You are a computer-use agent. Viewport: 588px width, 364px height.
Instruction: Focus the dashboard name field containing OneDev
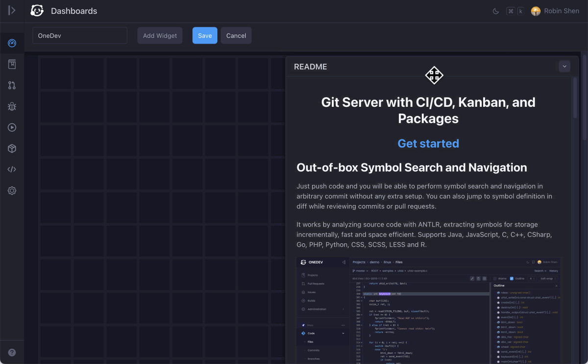pos(80,36)
